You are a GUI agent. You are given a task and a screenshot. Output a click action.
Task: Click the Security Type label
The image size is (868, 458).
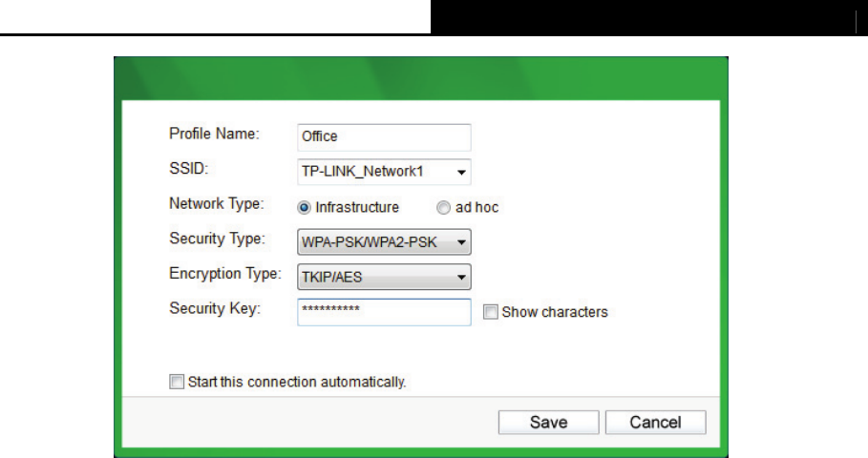[x=217, y=239]
